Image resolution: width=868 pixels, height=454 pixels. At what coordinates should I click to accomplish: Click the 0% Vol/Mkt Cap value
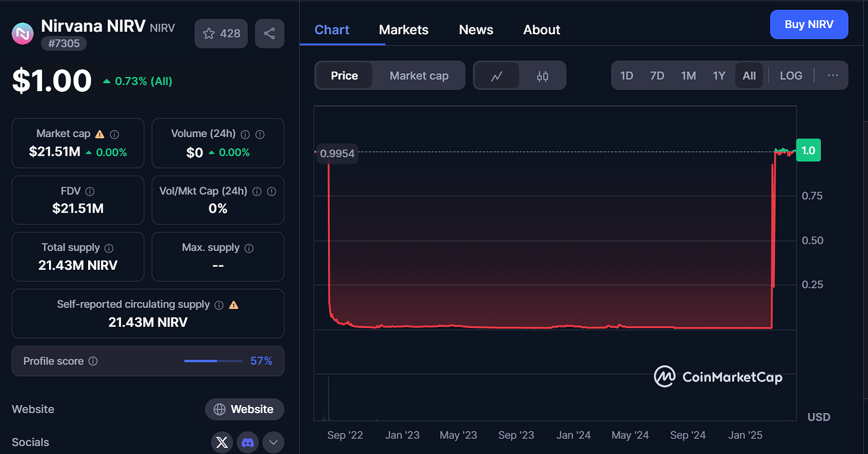coord(218,209)
